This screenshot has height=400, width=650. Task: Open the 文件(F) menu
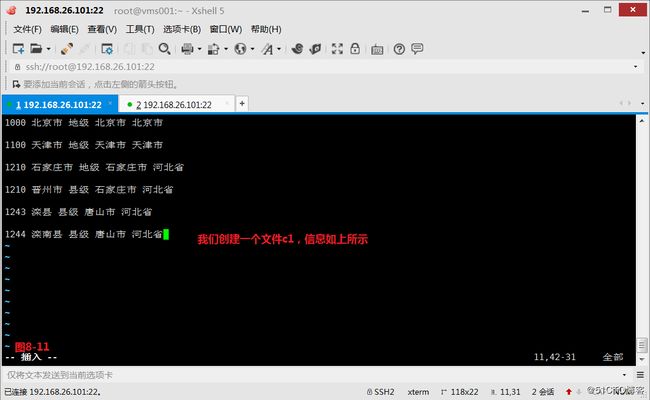(27, 29)
